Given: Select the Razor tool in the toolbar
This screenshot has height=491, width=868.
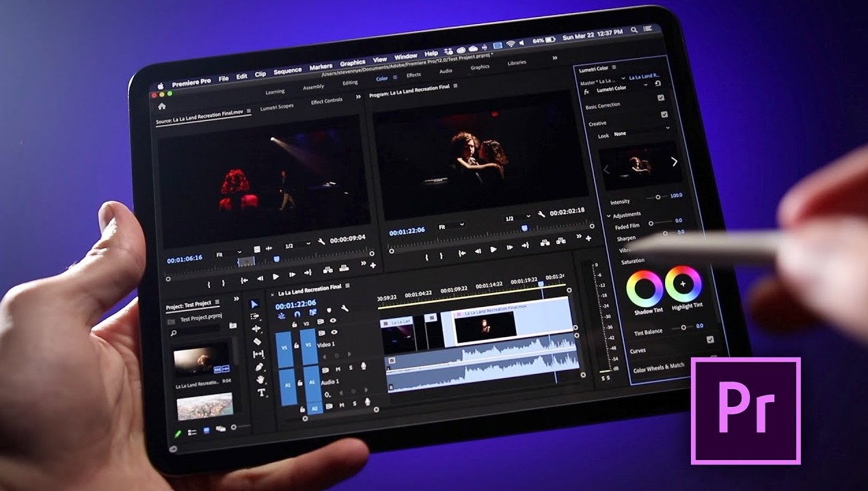Looking at the screenshot, I should (x=258, y=341).
